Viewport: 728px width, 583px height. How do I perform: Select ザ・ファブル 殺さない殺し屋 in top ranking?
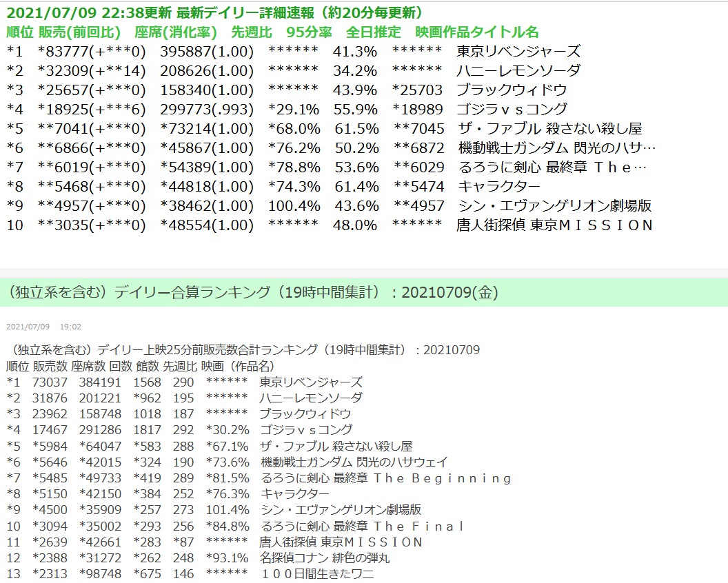[550, 129]
